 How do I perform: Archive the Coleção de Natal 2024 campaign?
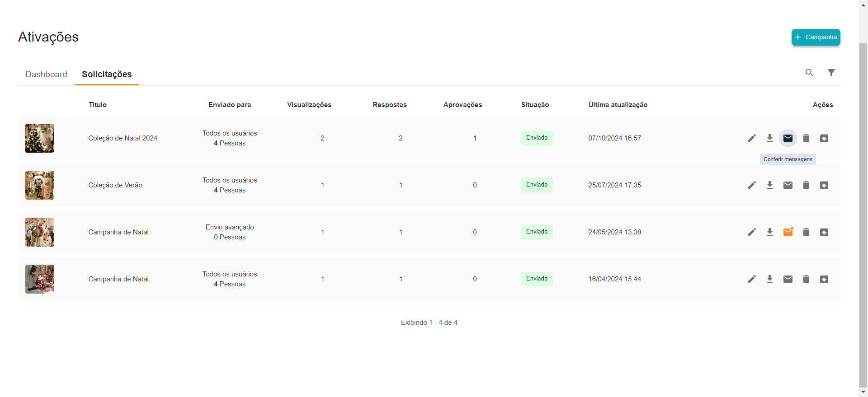tap(824, 138)
